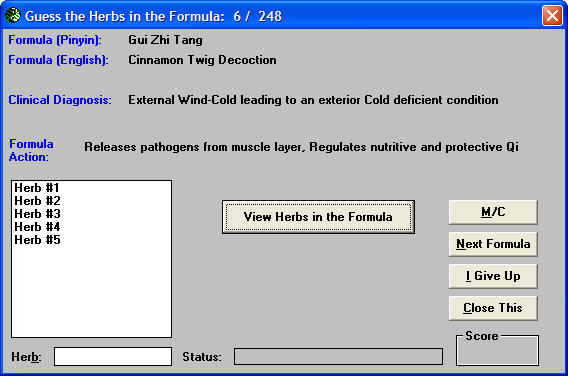Viewport: 568px width, 376px height.
Task: Click the I Give Up button
Action: click(493, 276)
